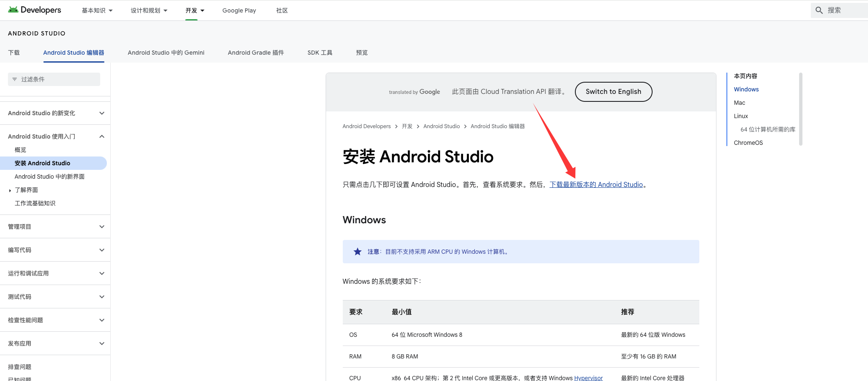
Task: Click the Android Developers logo
Action: 35,10
